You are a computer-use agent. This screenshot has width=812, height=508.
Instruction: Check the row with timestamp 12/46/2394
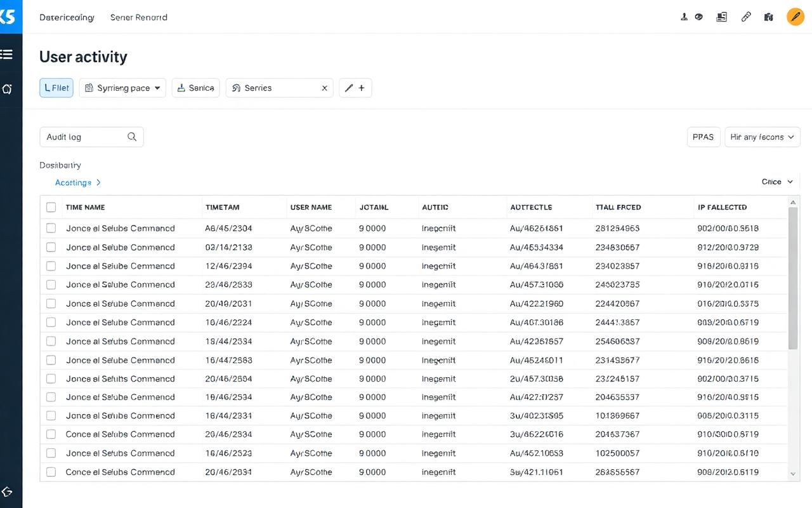[51, 265]
